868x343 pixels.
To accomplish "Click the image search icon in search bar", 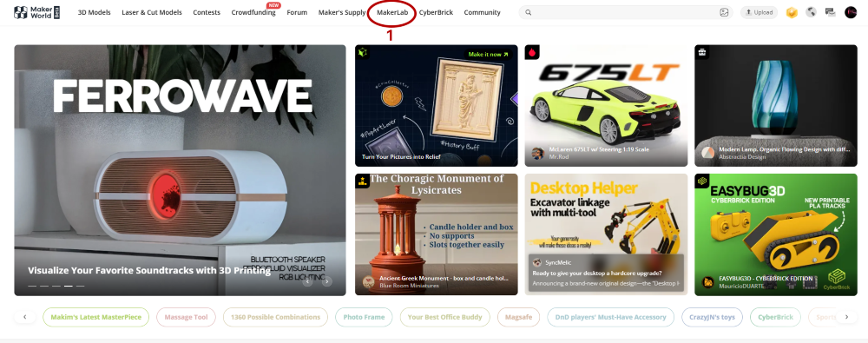I will coord(724,12).
